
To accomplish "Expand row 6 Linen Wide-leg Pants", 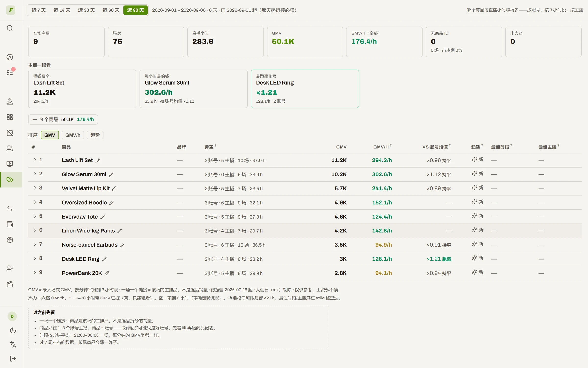I will (35, 230).
